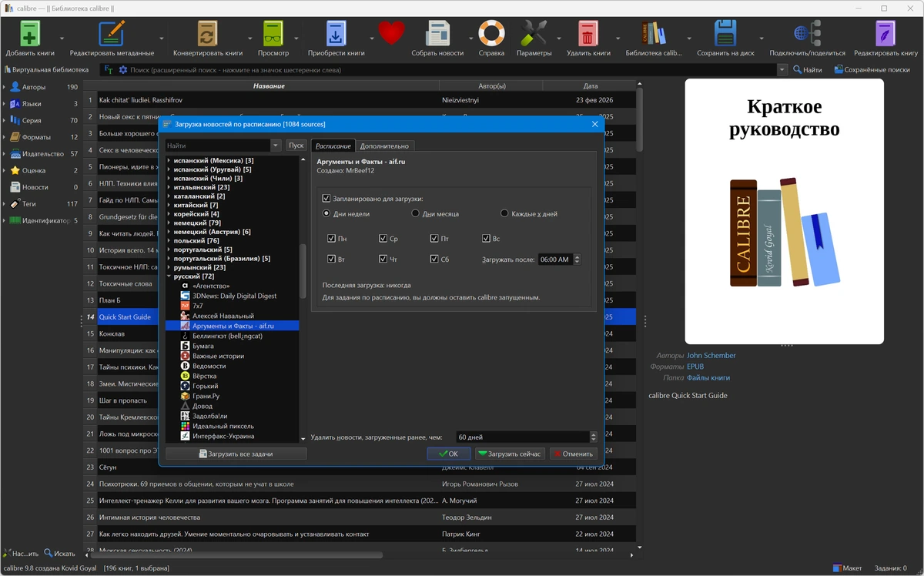Expand the немецкий [79] language group
This screenshot has height=576, width=924.
[169, 223]
